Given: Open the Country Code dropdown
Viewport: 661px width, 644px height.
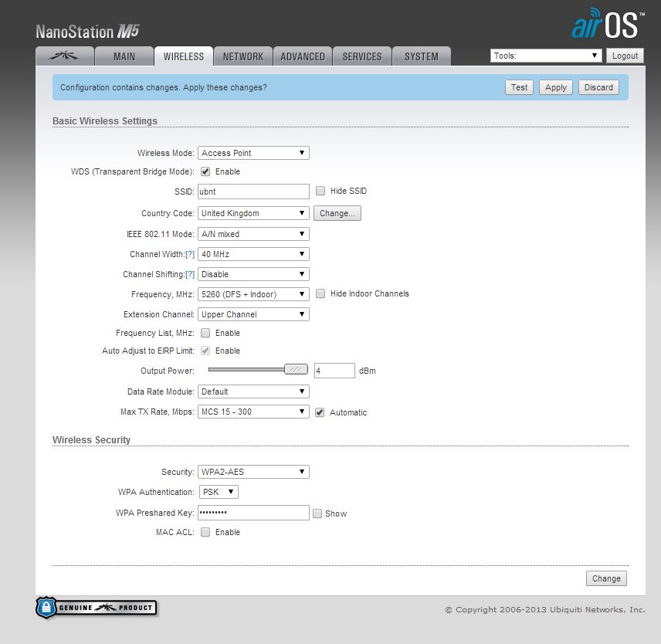Looking at the screenshot, I should [253, 213].
